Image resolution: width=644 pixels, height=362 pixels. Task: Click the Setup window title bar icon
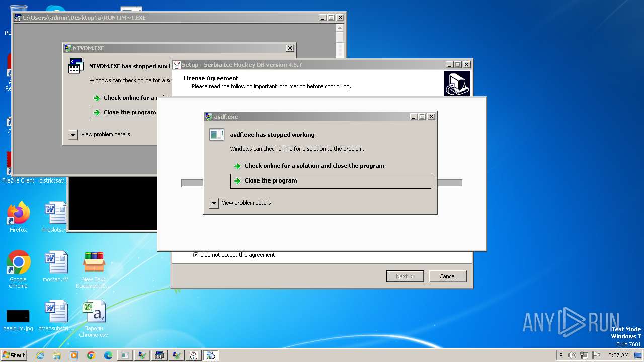[177, 65]
